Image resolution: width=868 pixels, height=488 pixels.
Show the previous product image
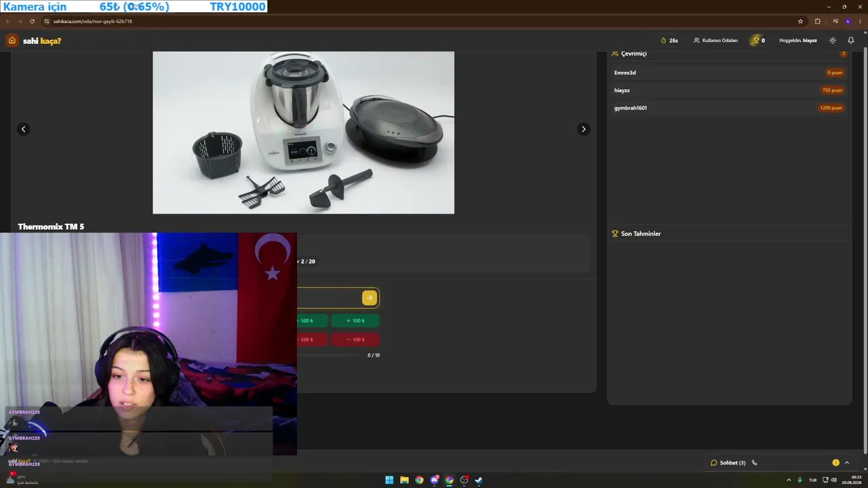tap(23, 129)
